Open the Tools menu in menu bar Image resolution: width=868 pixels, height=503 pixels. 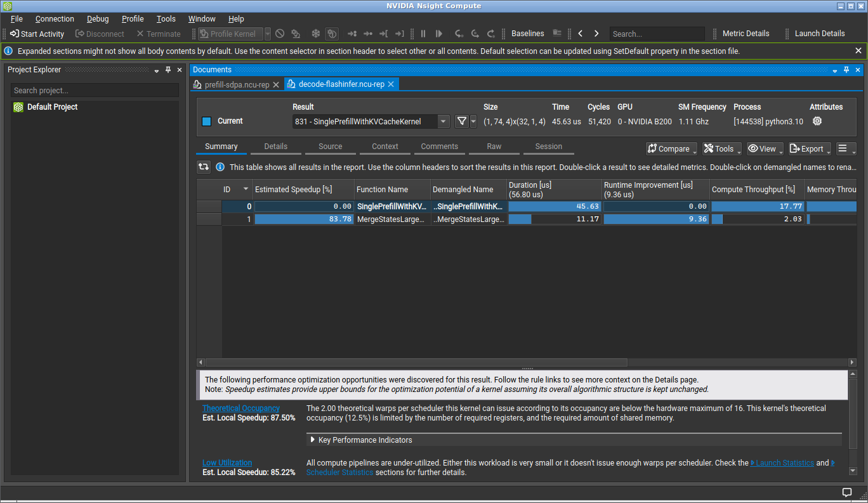(166, 19)
